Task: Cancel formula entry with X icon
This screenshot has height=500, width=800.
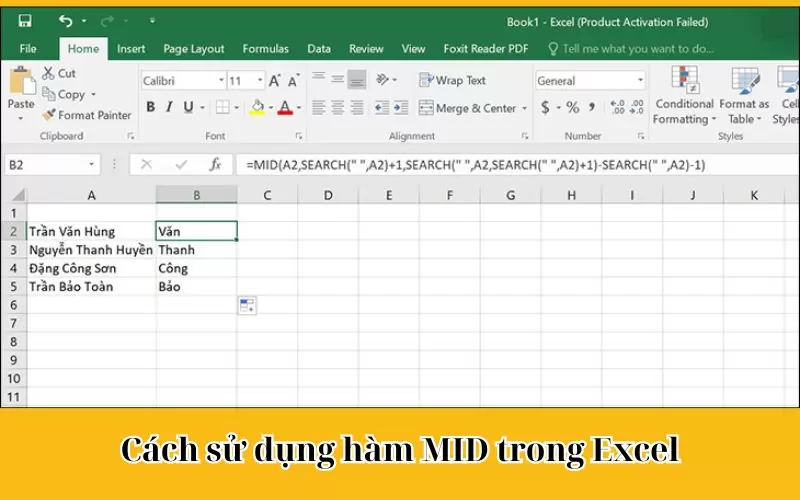Action: 146,165
